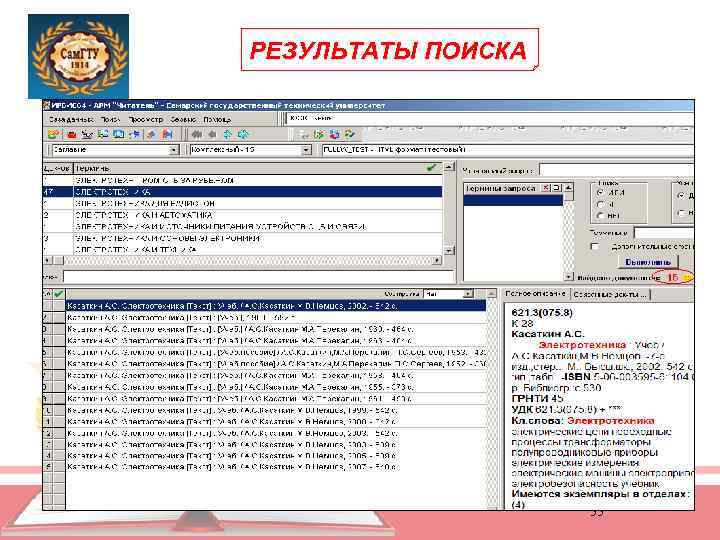Viewport: 720px width, 540px height.
Task: Click the Выполнить button
Action: (647, 262)
